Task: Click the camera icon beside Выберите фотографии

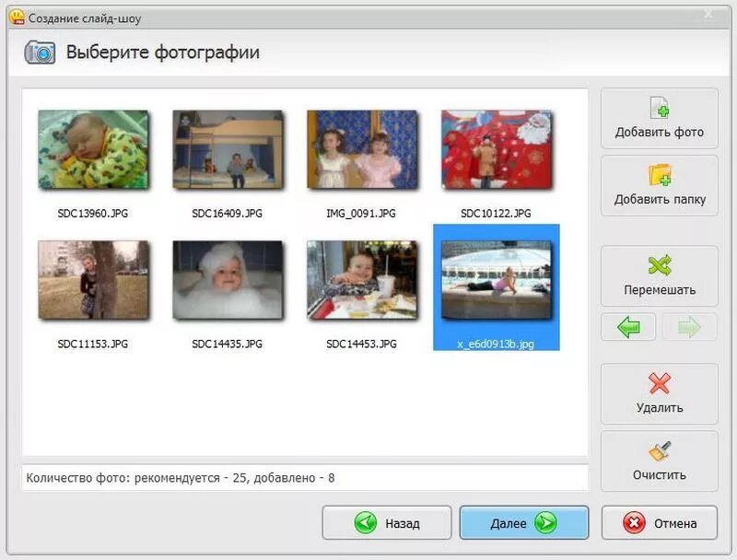Action: tap(40, 52)
